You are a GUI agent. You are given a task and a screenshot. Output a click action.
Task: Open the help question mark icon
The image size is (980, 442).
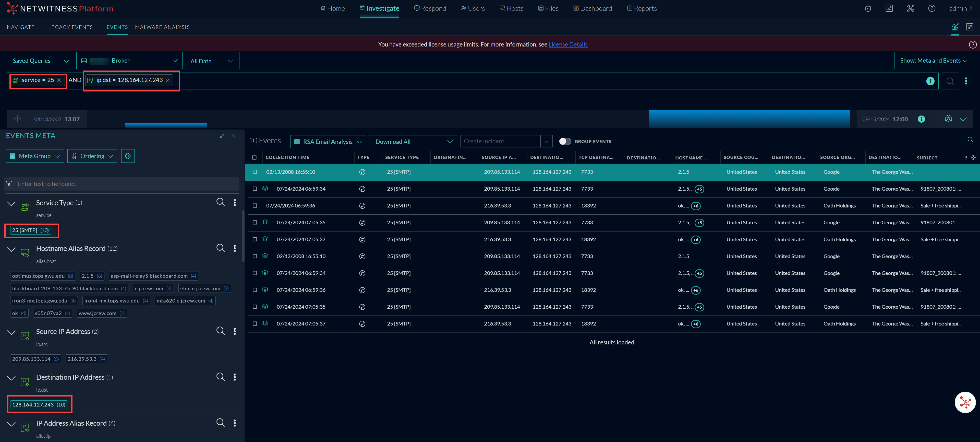931,8
